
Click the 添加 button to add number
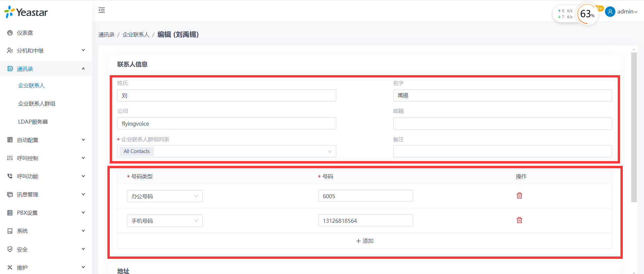365,241
